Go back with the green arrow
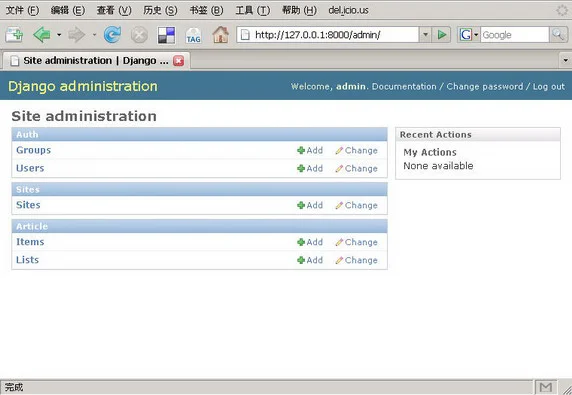572x395 pixels. pyautogui.click(x=42, y=35)
